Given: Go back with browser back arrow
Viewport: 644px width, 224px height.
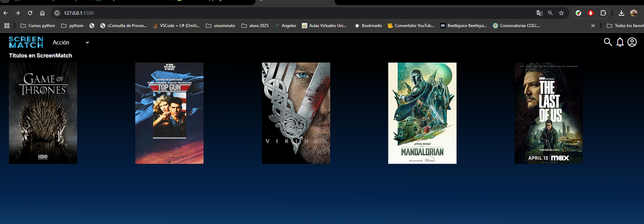Looking at the screenshot, I should tap(5, 13).
